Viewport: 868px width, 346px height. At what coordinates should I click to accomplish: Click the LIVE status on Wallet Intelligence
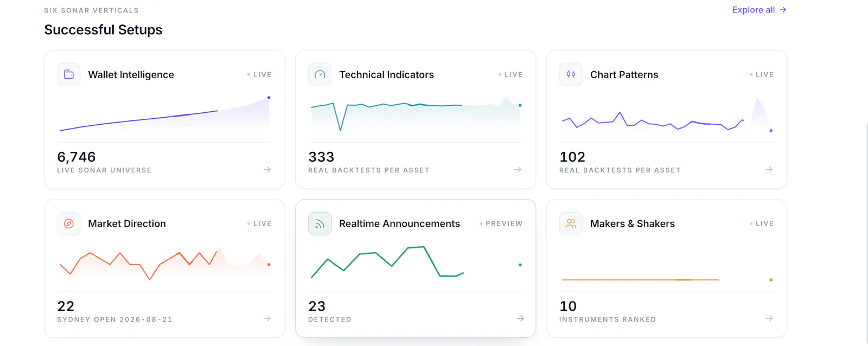(x=259, y=74)
